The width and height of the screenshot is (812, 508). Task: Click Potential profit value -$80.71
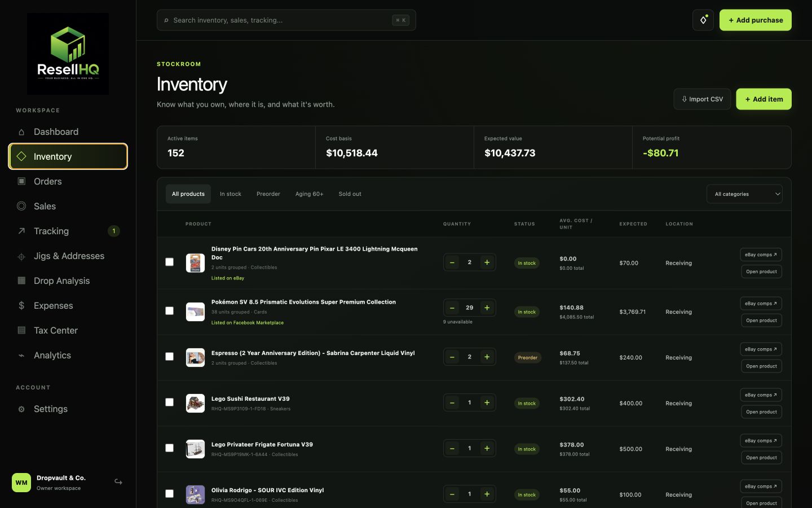660,153
